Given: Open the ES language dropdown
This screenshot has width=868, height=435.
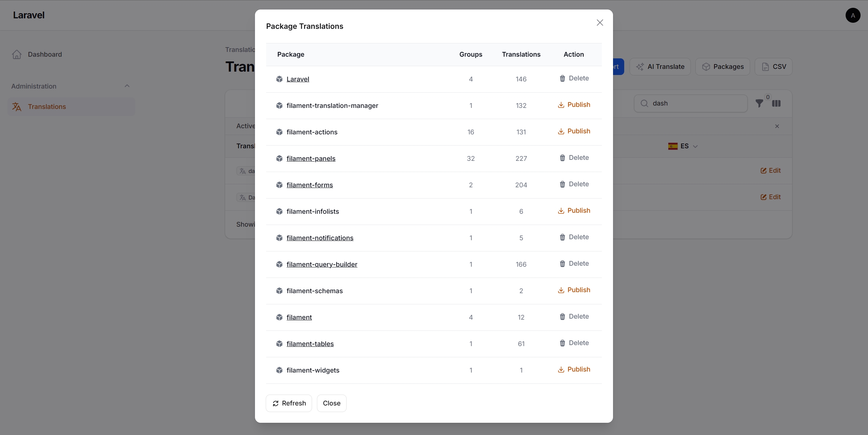Looking at the screenshot, I should [683, 146].
